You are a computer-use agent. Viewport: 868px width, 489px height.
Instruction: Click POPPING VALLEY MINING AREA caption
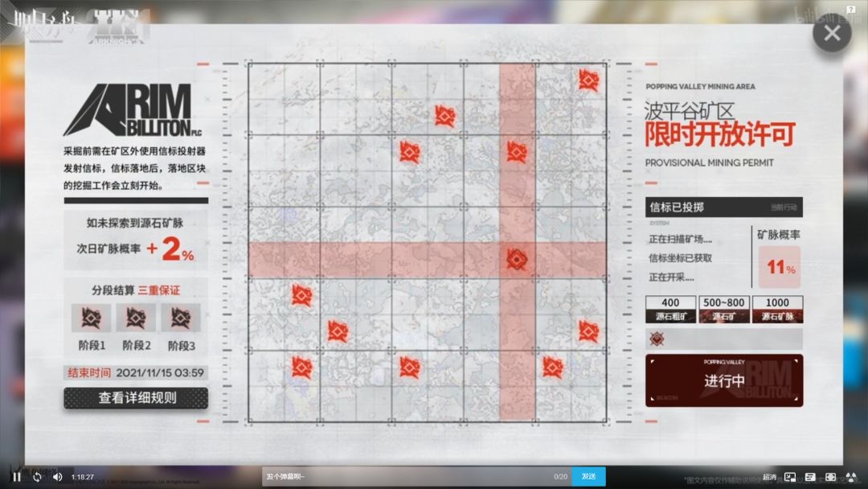click(x=700, y=86)
